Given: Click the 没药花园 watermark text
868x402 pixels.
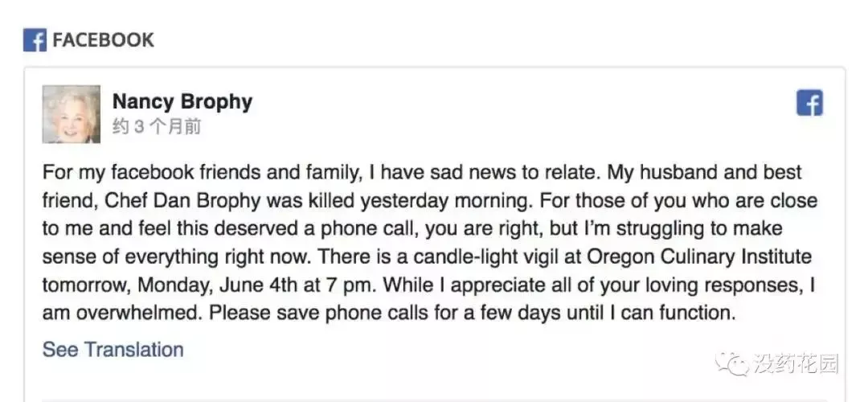Looking at the screenshot, I should (x=796, y=364).
